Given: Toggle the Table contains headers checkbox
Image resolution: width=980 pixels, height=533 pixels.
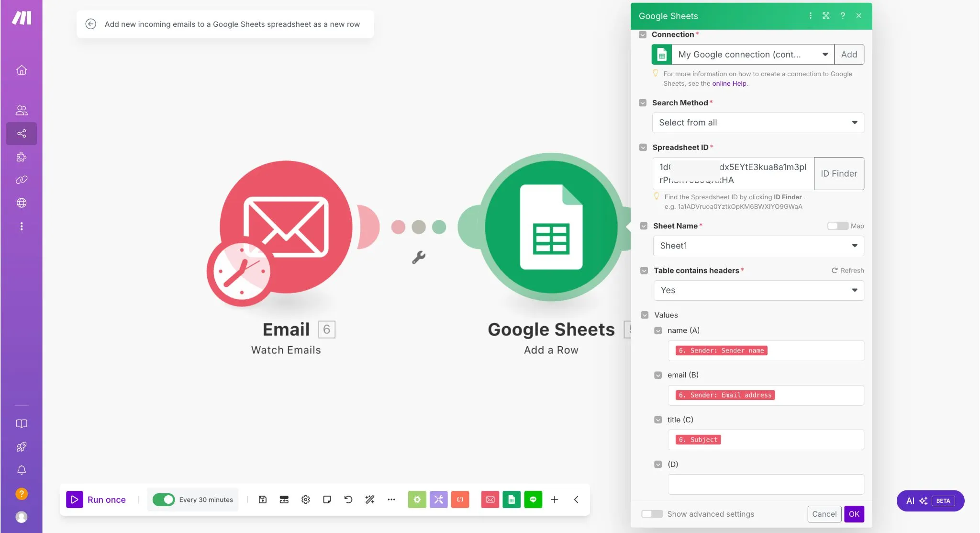Looking at the screenshot, I should (x=644, y=271).
